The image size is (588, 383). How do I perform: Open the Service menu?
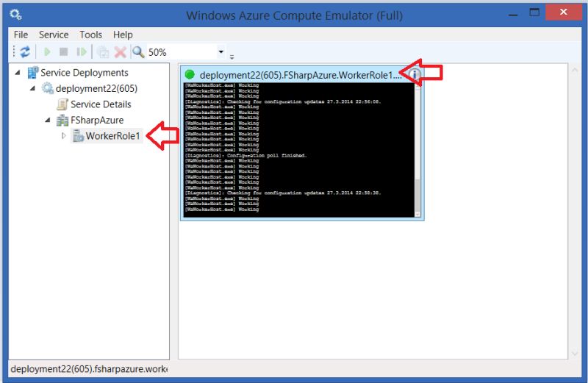coord(54,35)
